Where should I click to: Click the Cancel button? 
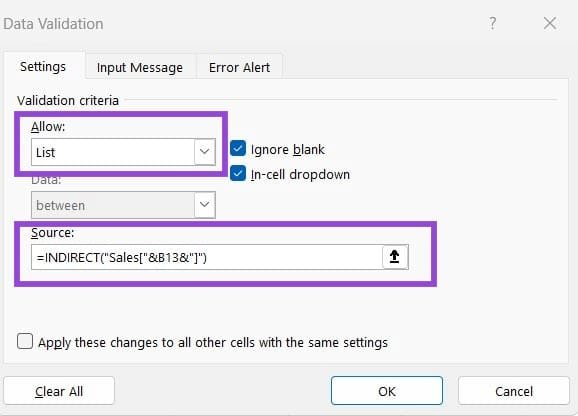point(514,391)
